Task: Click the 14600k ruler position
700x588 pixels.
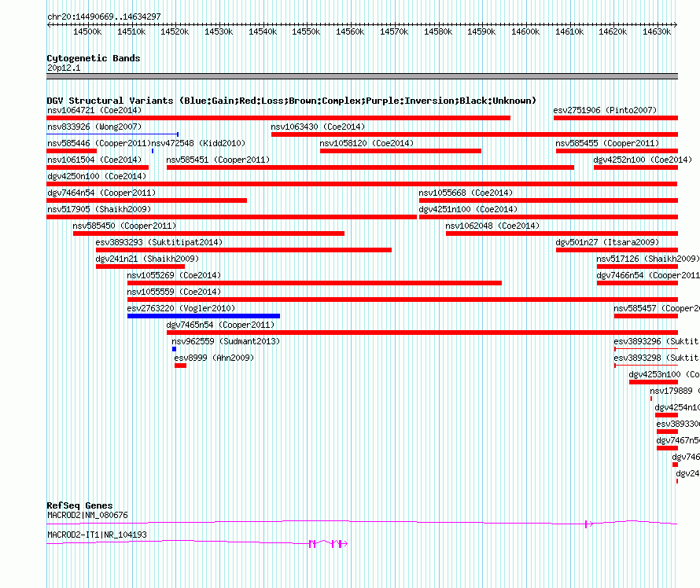Action: 525,31
